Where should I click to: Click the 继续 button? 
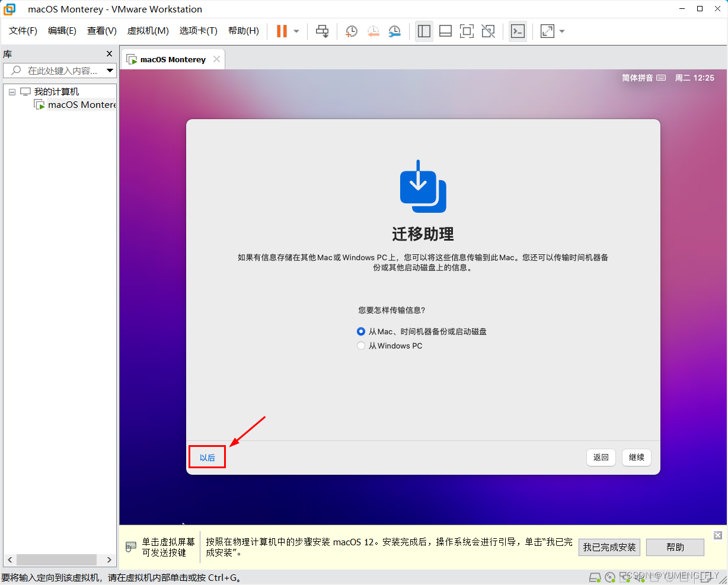pyautogui.click(x=637, y=458)
